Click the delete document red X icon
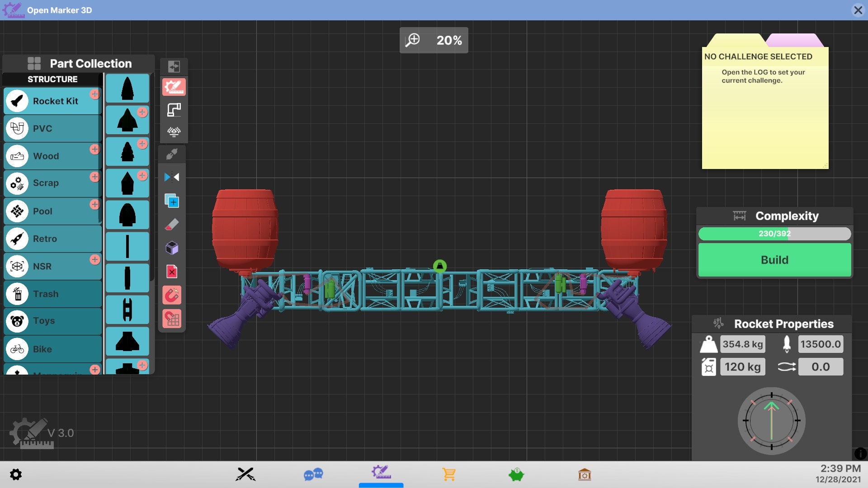This screenshot has height=488, width=868. tap(172, 271)
